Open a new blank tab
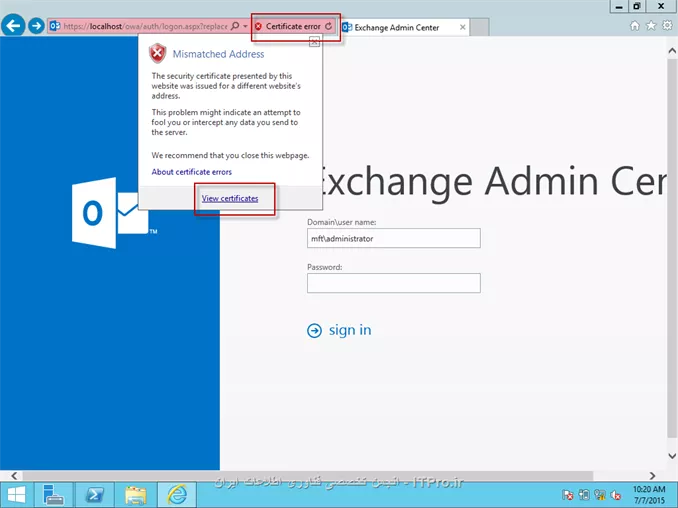The width and height of the screenshot is (678, 508). click(x=480, y=27)
